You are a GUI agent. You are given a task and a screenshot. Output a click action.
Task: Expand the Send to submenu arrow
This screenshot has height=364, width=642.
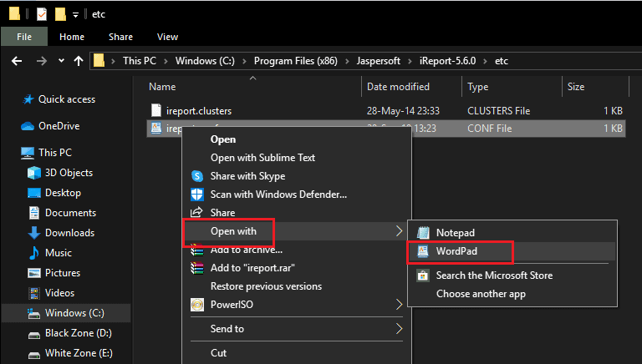click(399, 329)
